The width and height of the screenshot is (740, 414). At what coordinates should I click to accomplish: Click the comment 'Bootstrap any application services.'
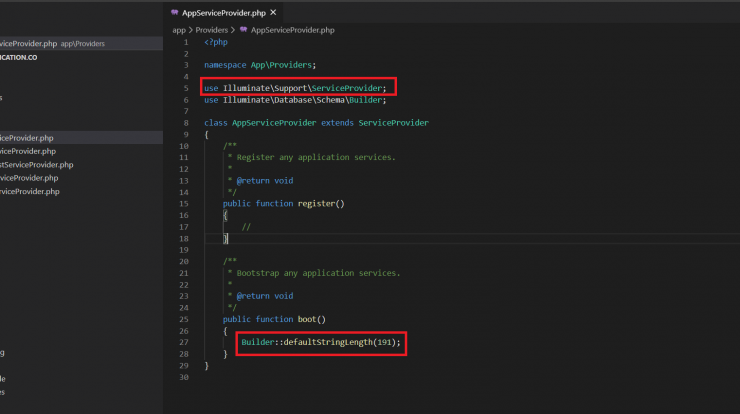[x=319, y=273]
